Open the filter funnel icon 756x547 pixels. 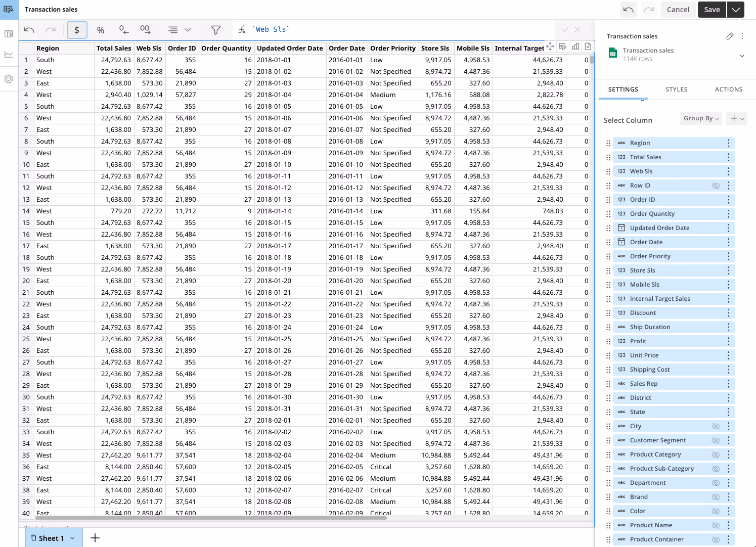coord(216,30)
